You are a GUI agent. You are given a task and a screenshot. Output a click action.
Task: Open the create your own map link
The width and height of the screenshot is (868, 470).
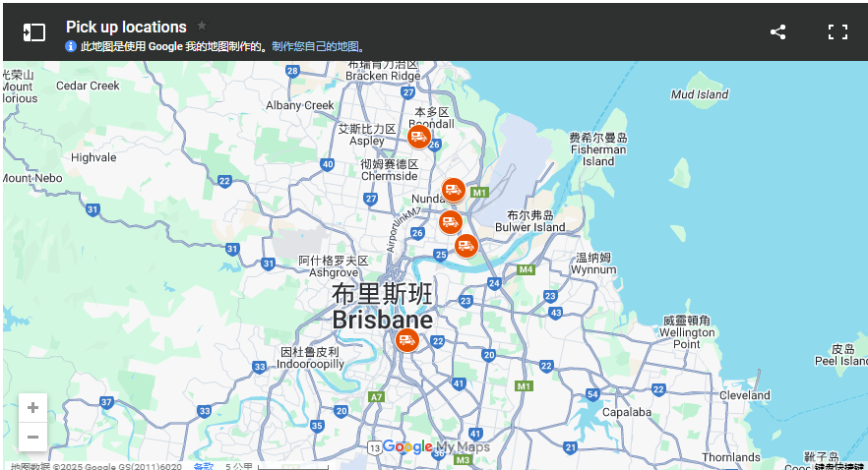pyautogui.click(x=318, y=46)
